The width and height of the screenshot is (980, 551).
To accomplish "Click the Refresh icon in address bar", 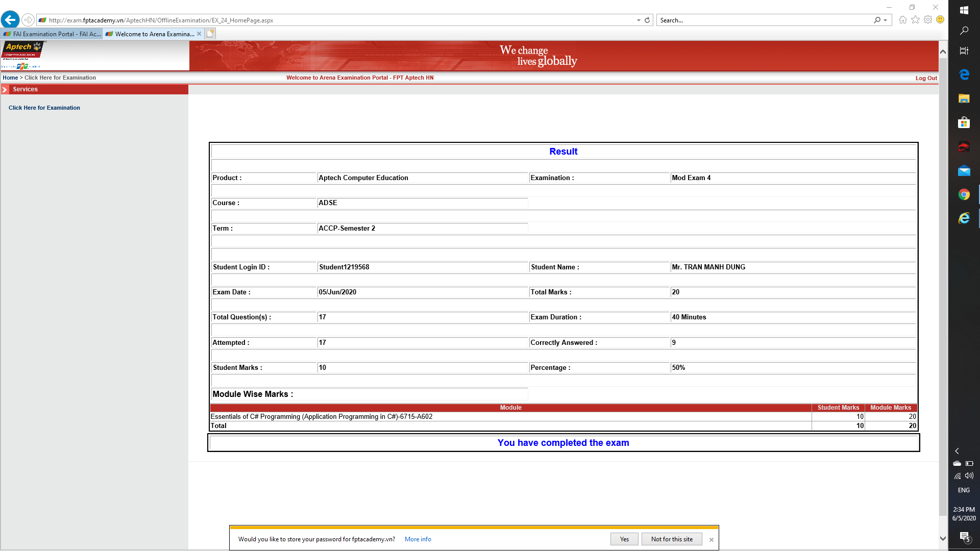I will click(x=647, y=20).
